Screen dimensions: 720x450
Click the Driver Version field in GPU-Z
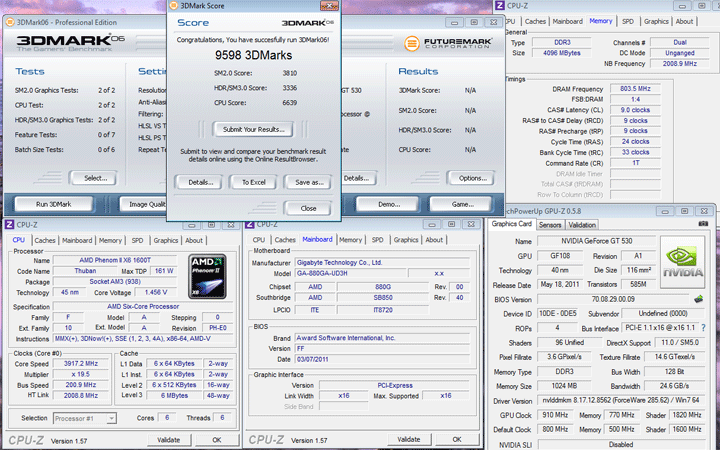(x=620, y=400)
